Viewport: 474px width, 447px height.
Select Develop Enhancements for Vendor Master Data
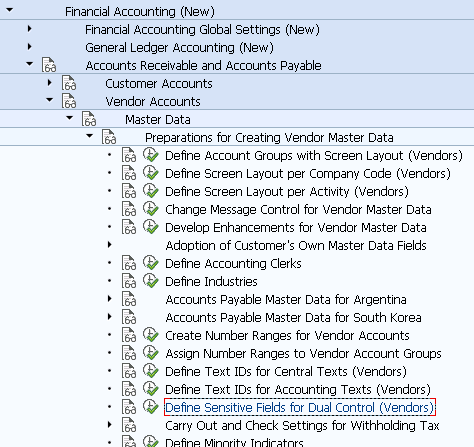(x=296, y=227)
